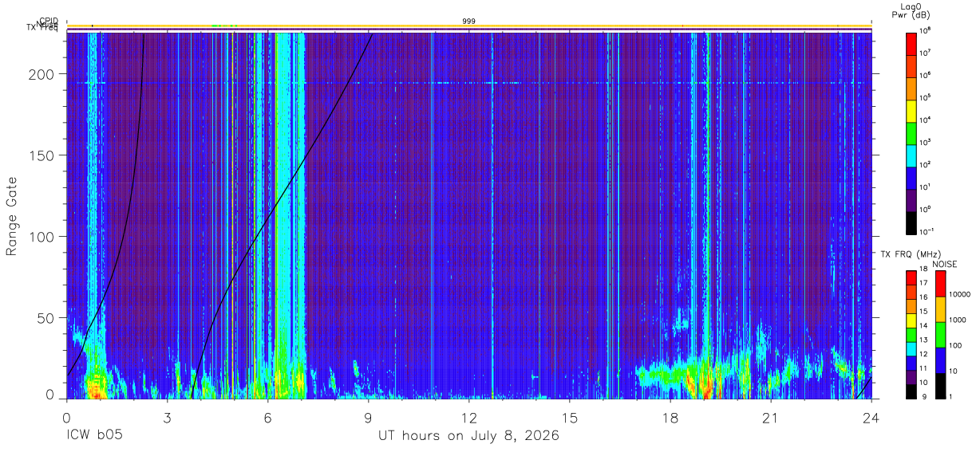980x452 pixels.
Task: Click the 'CPID' label at top left
Action: tap(49, 22)
